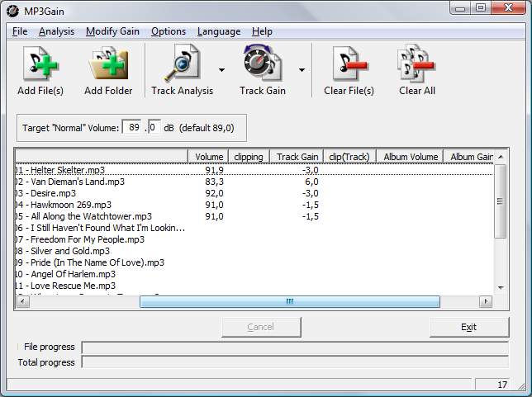Click the 6,0 track gain value

pyautogui.click(x=311, y=182)
